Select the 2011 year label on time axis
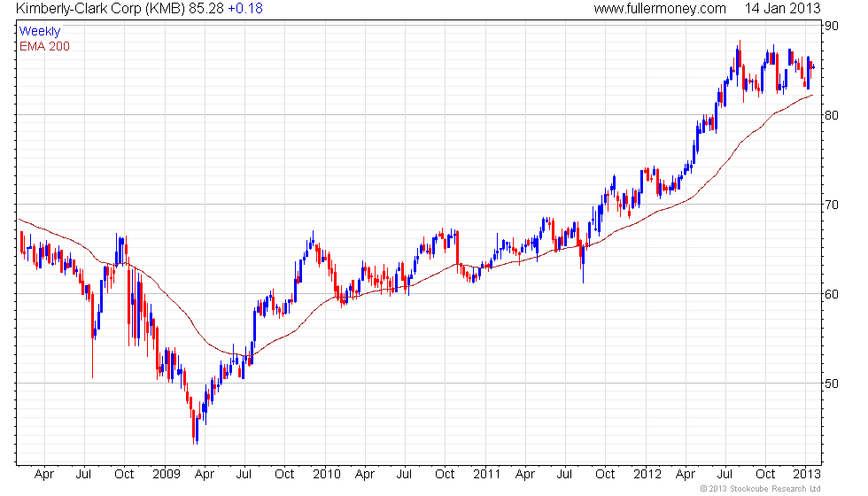 tap(486, 475)
